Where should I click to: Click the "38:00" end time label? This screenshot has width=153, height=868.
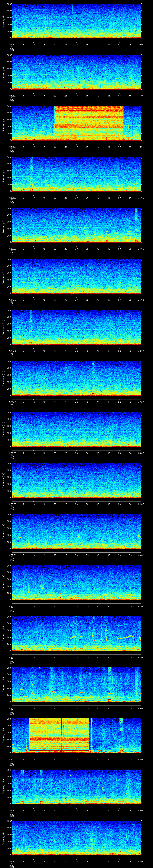pyautogui.click(x=141, y=453)
